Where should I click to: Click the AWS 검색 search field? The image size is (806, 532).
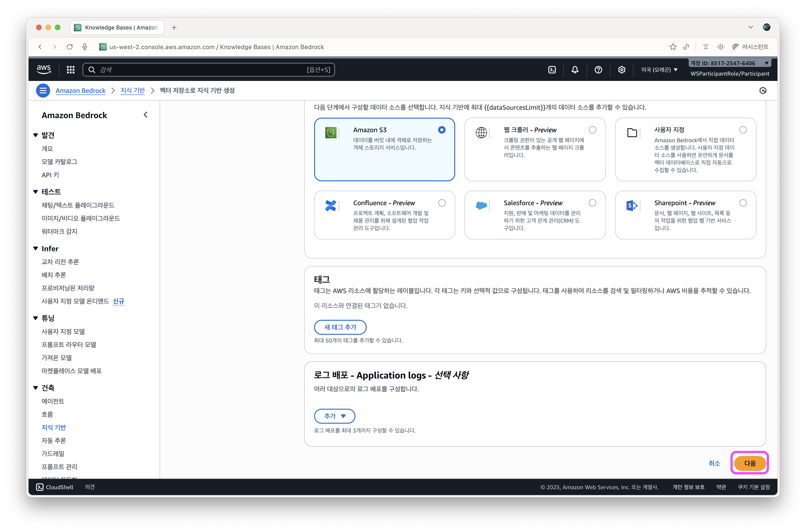point(209,69)
